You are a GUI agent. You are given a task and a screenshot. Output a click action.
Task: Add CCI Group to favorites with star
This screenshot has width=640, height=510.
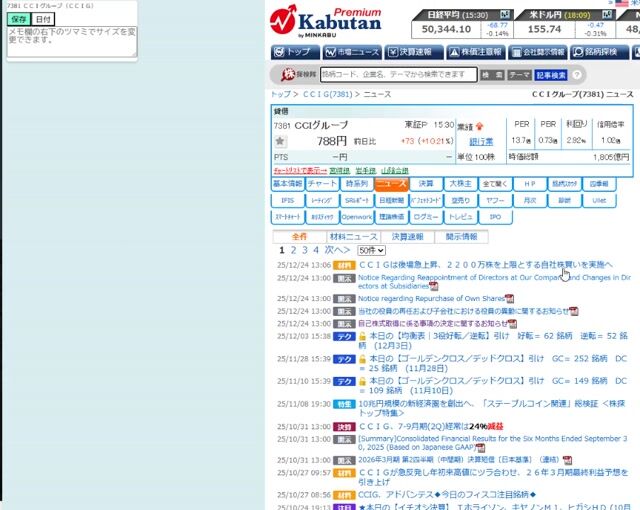coord(280,141)
